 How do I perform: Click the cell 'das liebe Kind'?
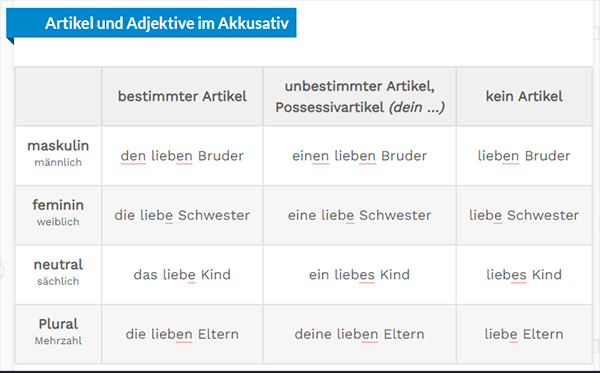[182, 275]
